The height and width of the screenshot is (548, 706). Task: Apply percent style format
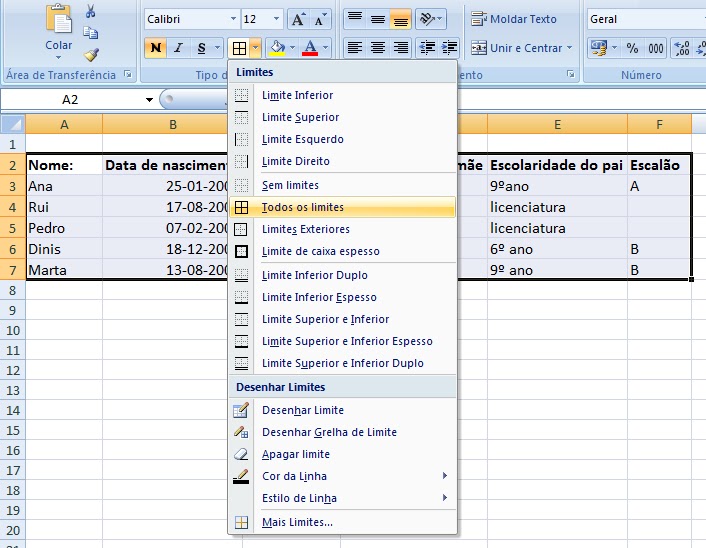[632, 48]
